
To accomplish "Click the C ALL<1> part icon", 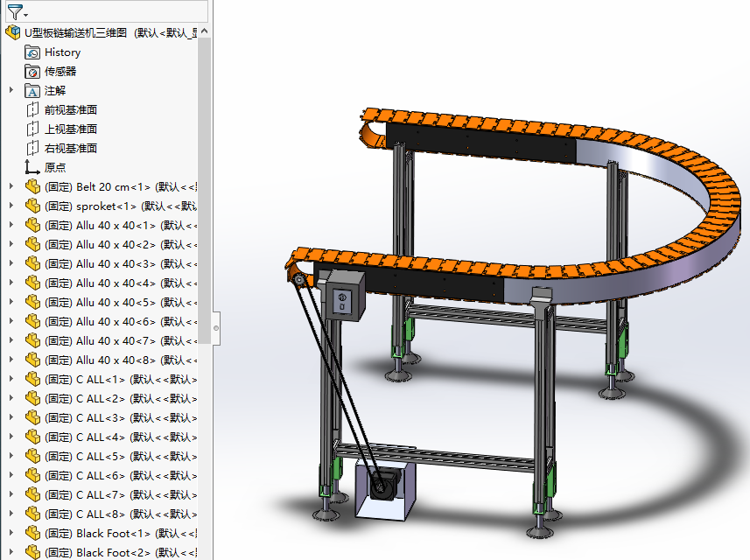I will [x=32, y=379].
